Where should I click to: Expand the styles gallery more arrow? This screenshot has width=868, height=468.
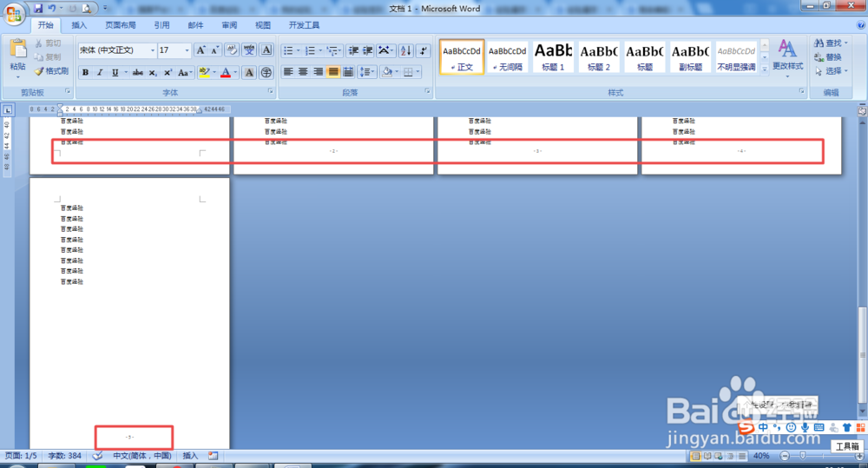click(x=765, y=69)
